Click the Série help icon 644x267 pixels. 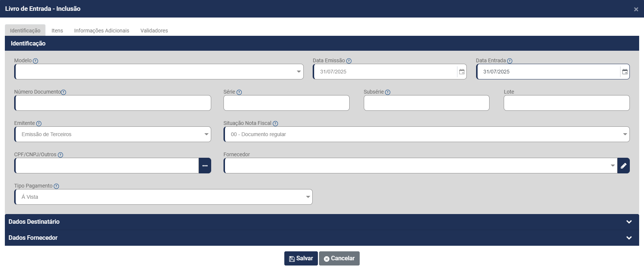239,92
